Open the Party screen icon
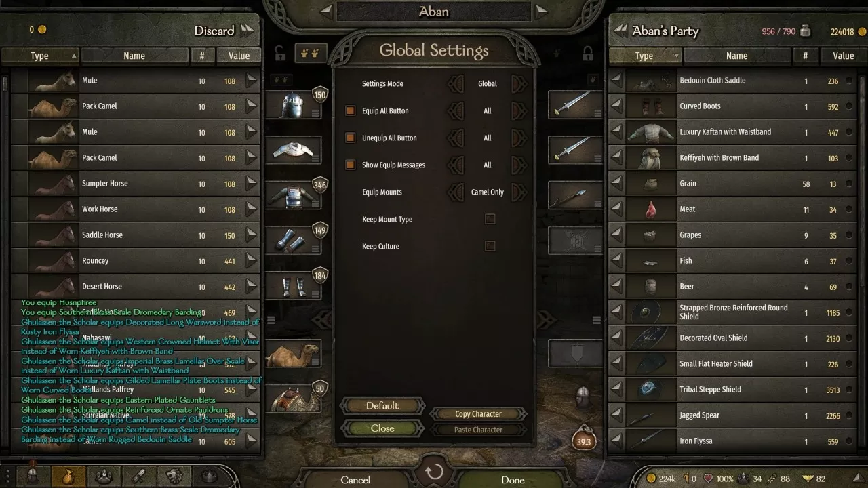This screenshot has width=868, height=488. coord(104,476)
